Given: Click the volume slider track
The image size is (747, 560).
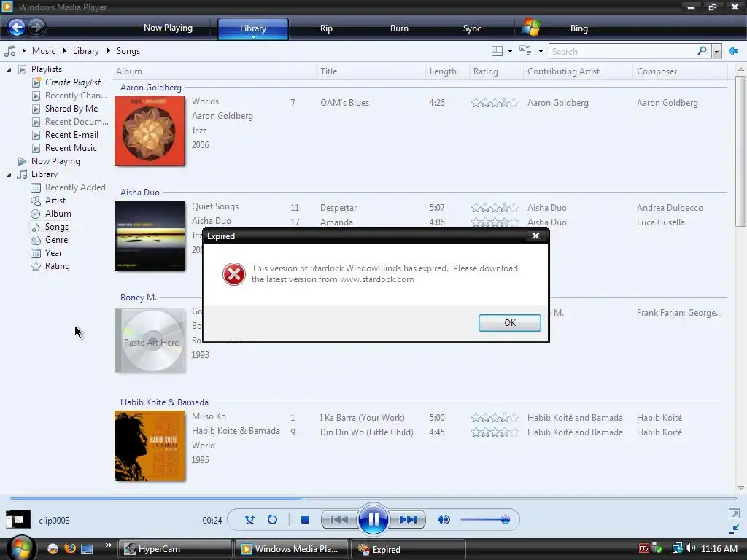Looking at the screenshot, I should point(485,519).
